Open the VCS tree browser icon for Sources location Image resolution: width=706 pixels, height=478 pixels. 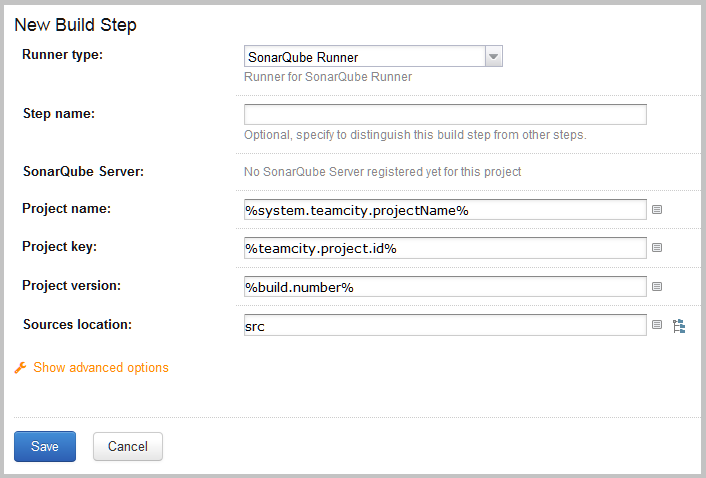coord(679,326)
